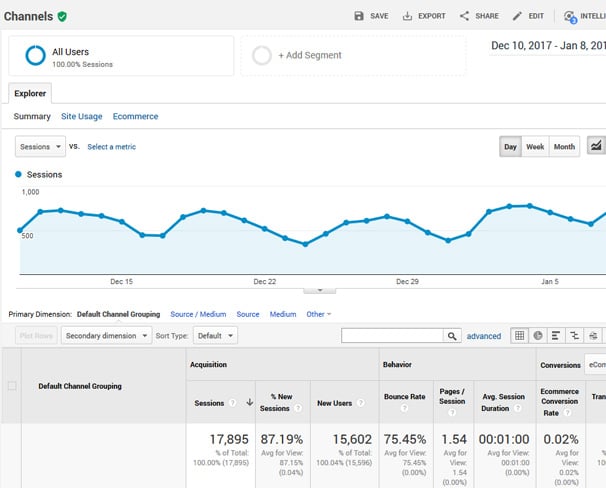This screenshot has height=488, width=606.
Task: Open the Sort Type Default dropdown
Action: (x=215, y=335)
